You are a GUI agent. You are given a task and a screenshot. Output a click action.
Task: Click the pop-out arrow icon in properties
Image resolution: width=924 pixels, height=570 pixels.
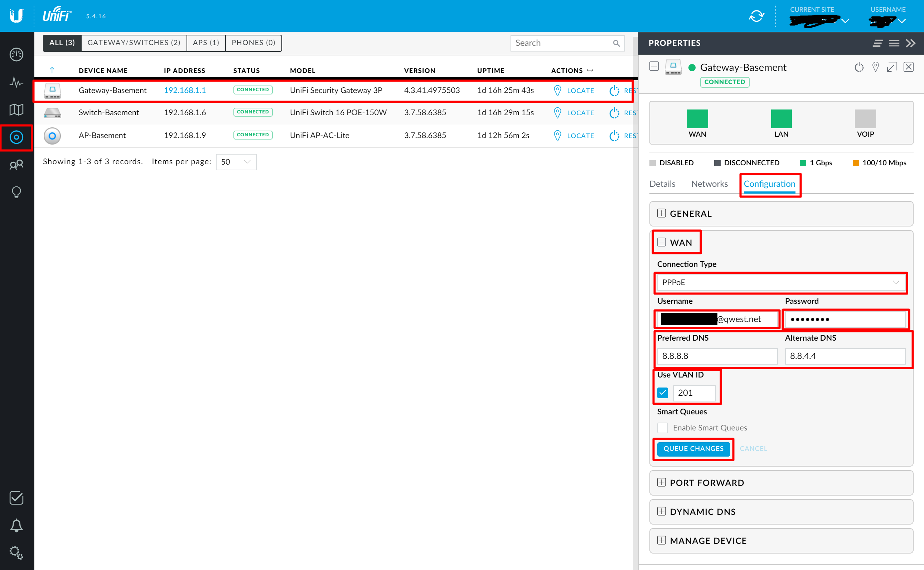click(891, 67)
